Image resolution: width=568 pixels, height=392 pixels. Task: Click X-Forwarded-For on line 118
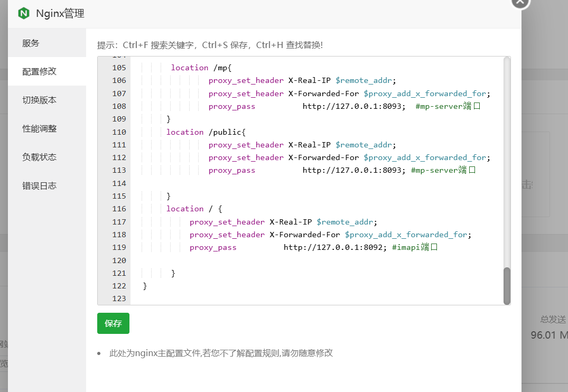pos(305,235)
